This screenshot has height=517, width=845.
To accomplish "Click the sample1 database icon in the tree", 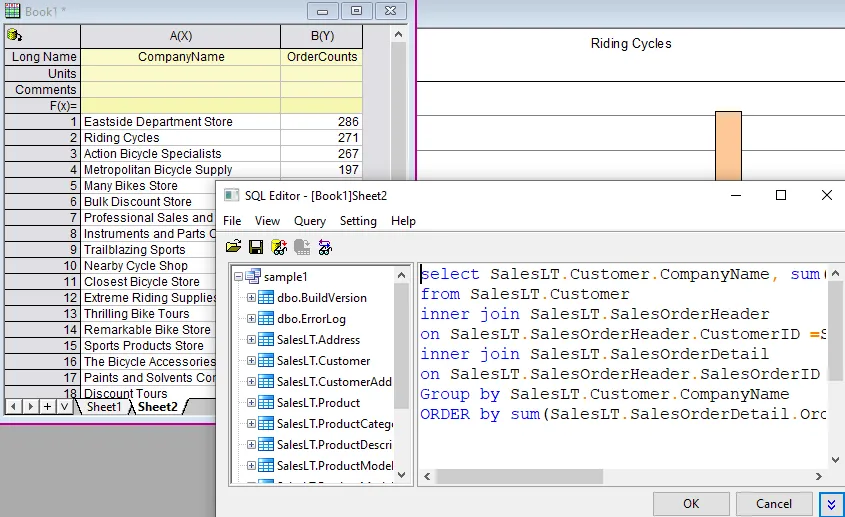I will click(253, 276).
